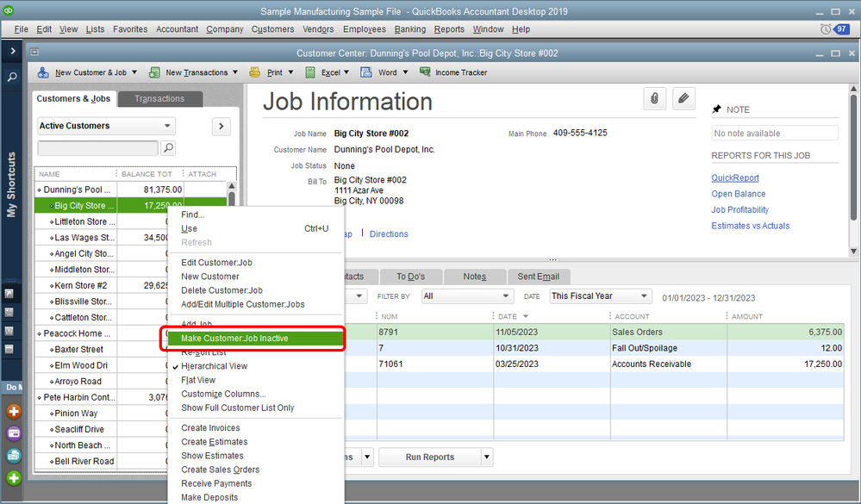Click transaction number 8791
The image size is (861, 504).
click(x=388, y=333)
